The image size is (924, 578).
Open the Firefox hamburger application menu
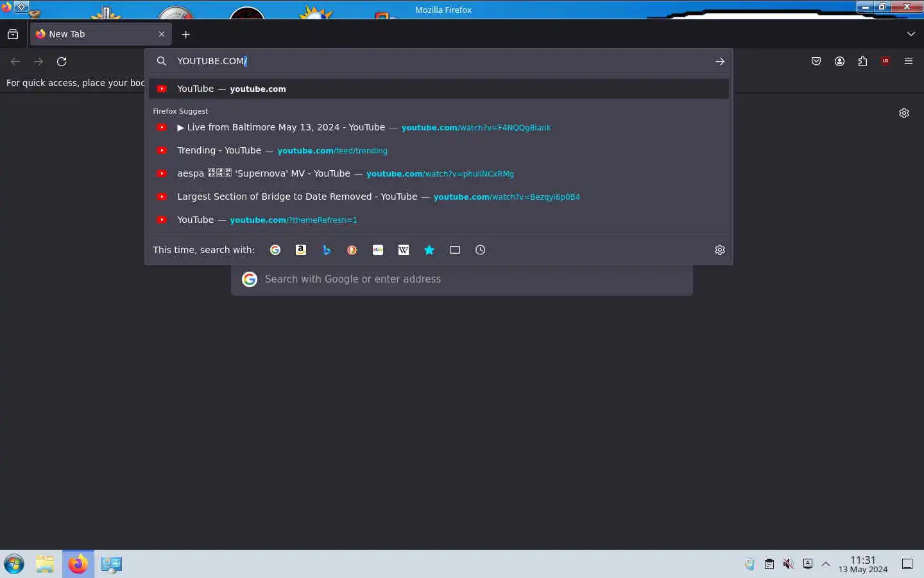tap(909, 61)
